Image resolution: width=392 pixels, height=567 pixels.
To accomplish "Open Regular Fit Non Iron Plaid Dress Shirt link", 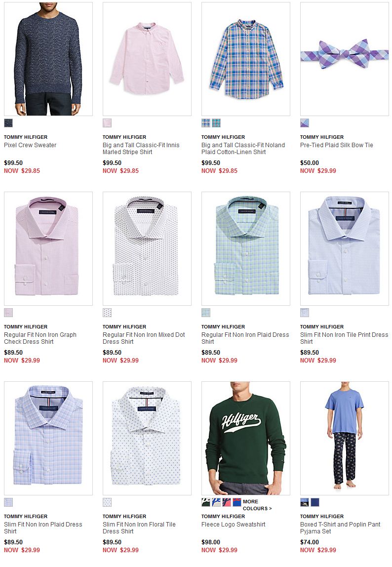I will click(245, 338).
